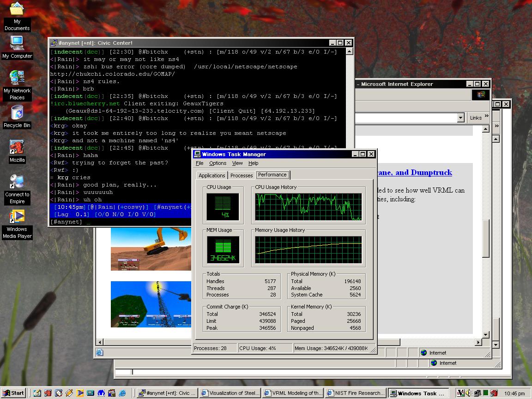Click the Links toolbar label in Internet Explorer
The height and width of the screenshot is (399, 532).
[476, 118]
